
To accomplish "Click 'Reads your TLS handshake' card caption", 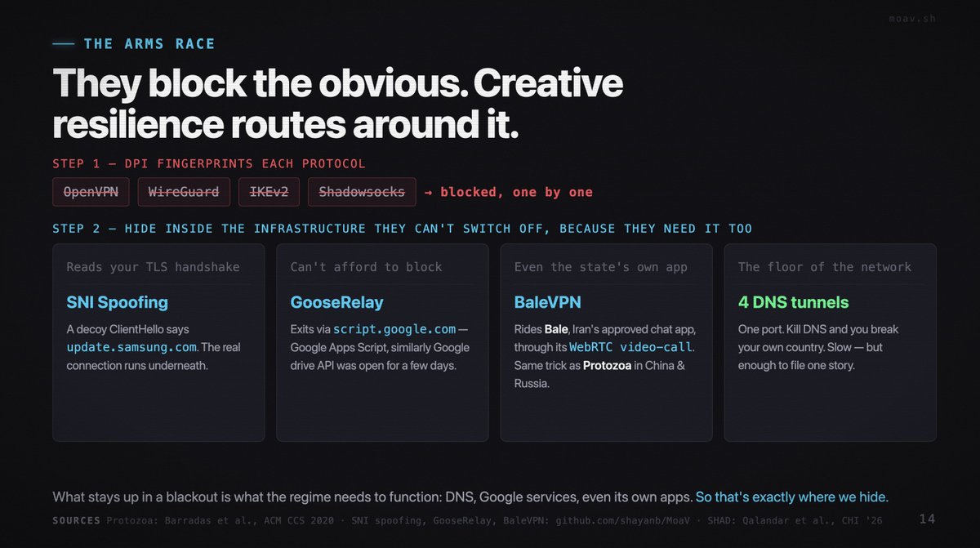I will click(x=153, y=267).
